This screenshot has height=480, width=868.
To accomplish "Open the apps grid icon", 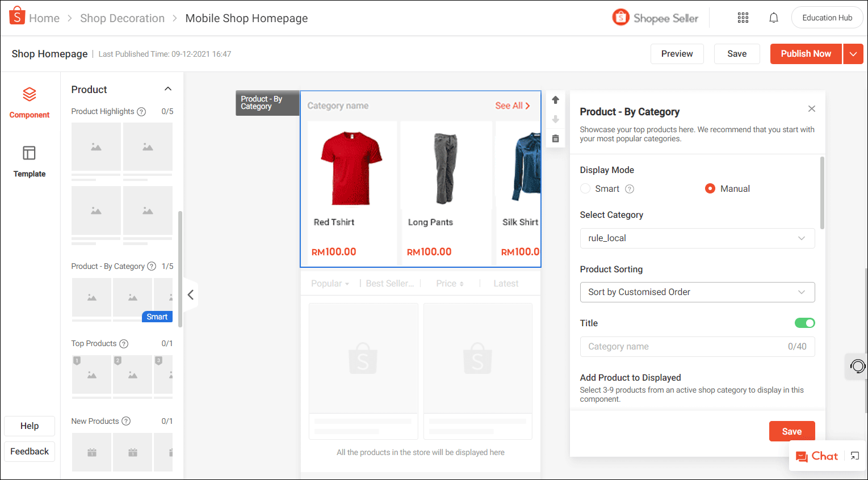I will click(743, 18).
